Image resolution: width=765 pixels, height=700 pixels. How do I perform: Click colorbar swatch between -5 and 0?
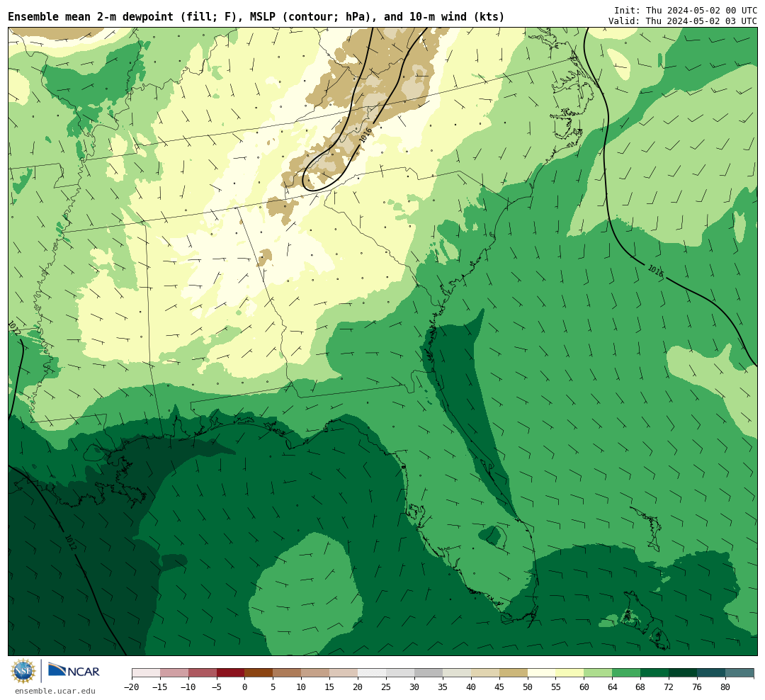(231, 673)
